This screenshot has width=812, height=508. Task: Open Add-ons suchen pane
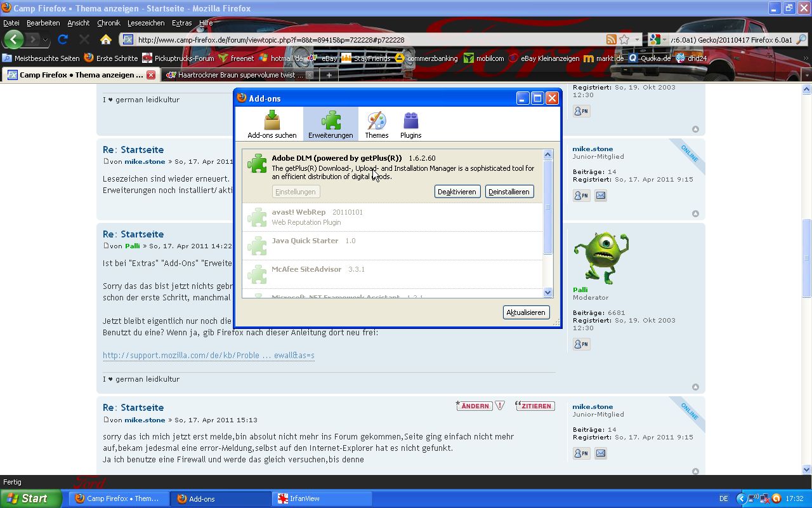[272, 124]
